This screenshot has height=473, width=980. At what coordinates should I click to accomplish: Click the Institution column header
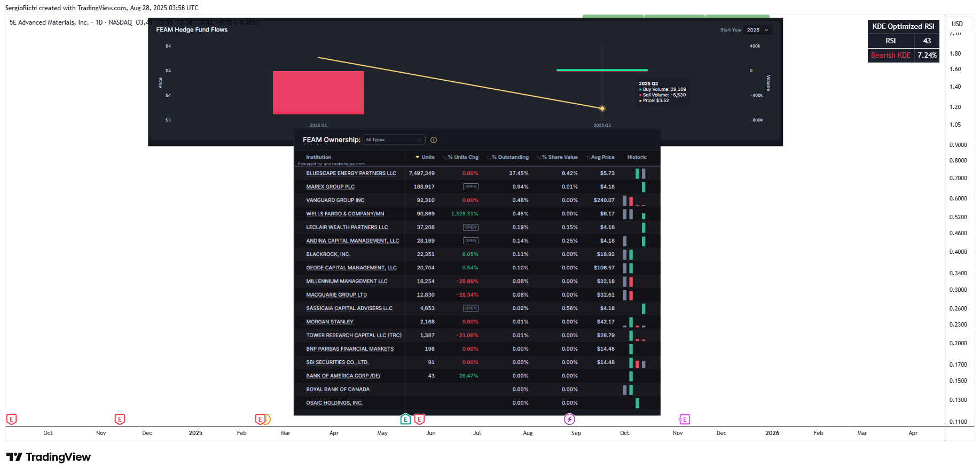click(318, 157)
